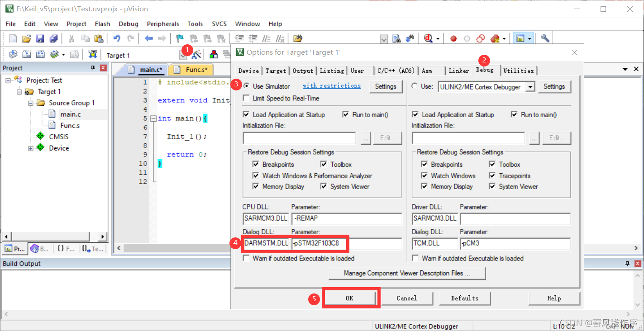The width and height of the screenshot is (644, 331).
Task: Toggle Limit Speed to Real-Time checkbox
Action: click(x=246, y=98)
